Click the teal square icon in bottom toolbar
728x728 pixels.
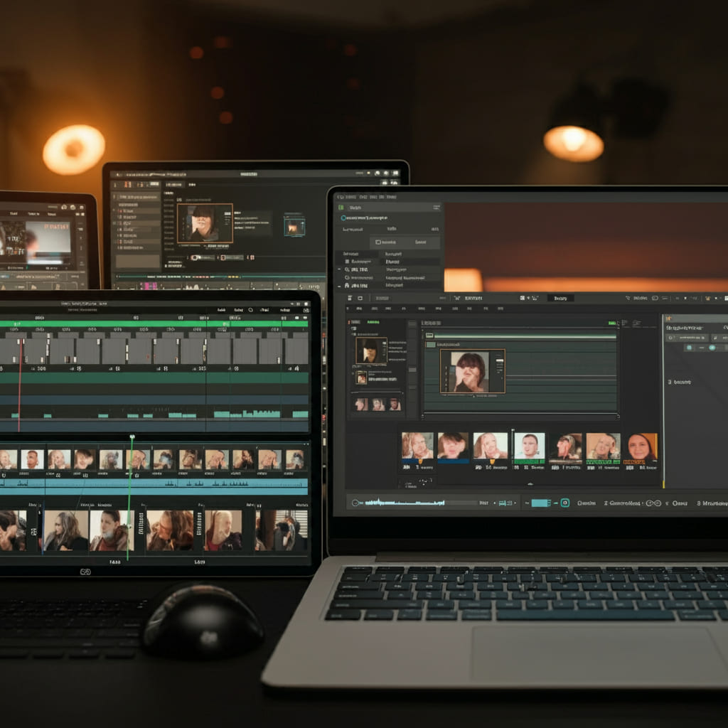(564, 503)
